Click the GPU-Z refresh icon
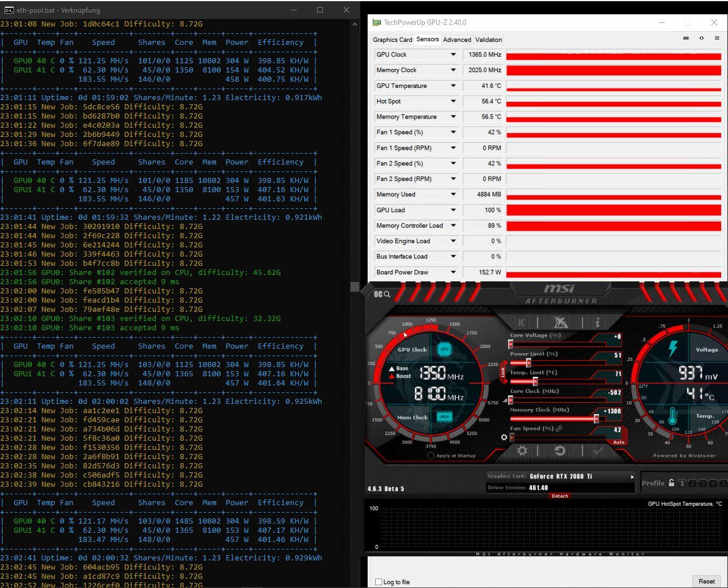Viewport: 728px width, 588px height. 702,38
